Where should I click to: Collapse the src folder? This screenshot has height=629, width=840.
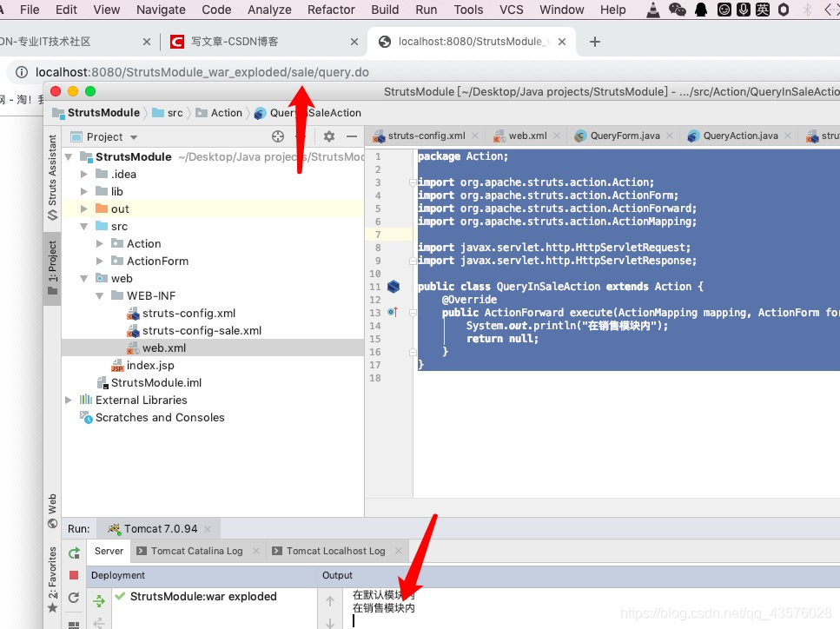point(83,226)
